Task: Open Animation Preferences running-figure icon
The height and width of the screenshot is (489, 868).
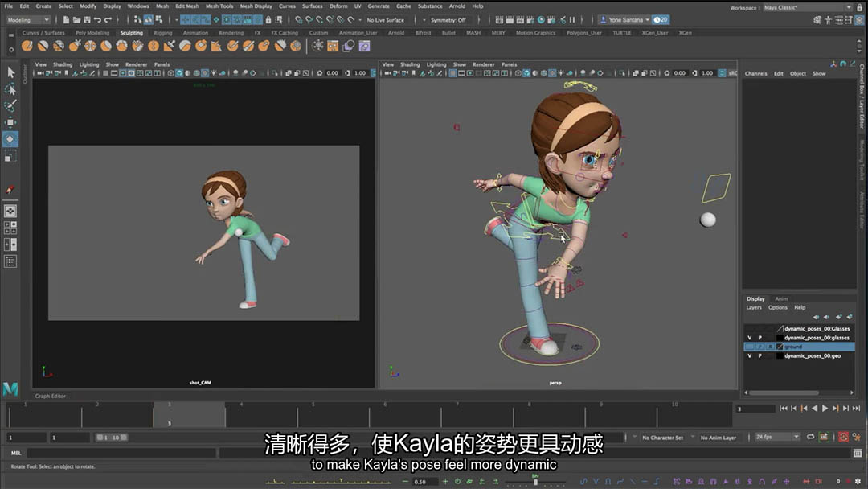Action: (x=857, y=438)
